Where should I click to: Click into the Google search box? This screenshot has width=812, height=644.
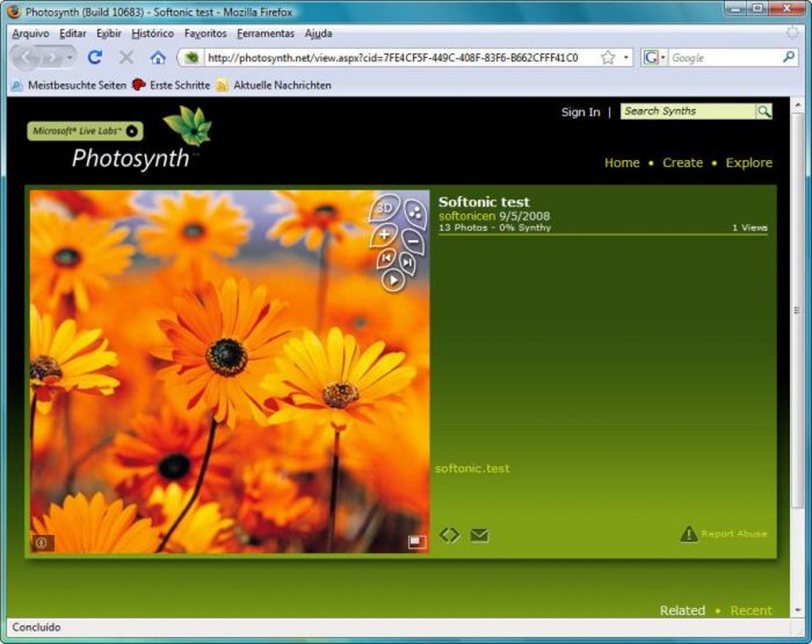(725, 58)
